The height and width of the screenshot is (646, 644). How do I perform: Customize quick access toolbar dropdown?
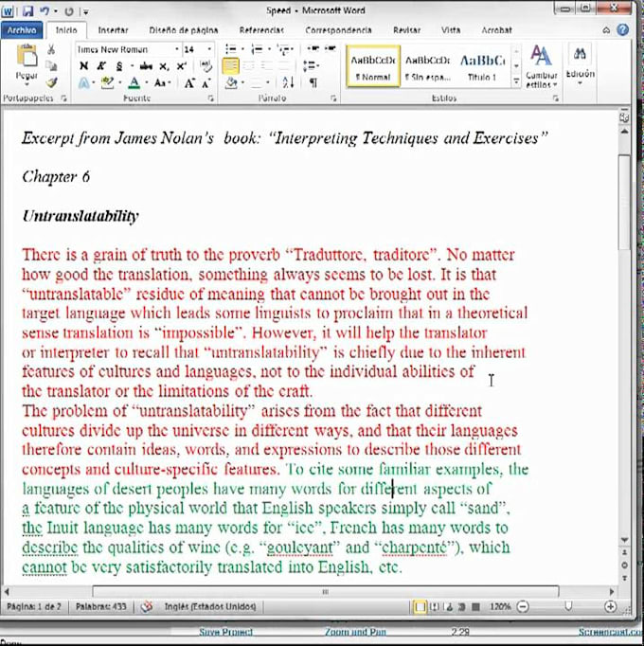[85, 11]
